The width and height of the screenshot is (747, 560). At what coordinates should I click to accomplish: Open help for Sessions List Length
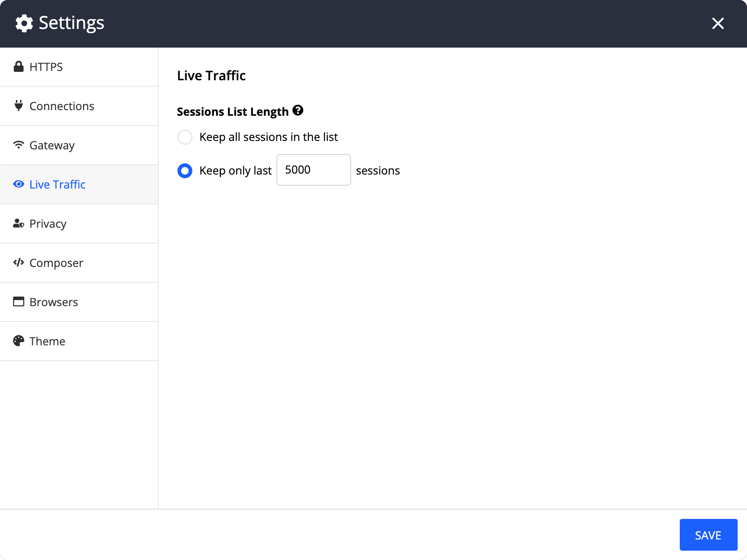(x=298, y=111)
